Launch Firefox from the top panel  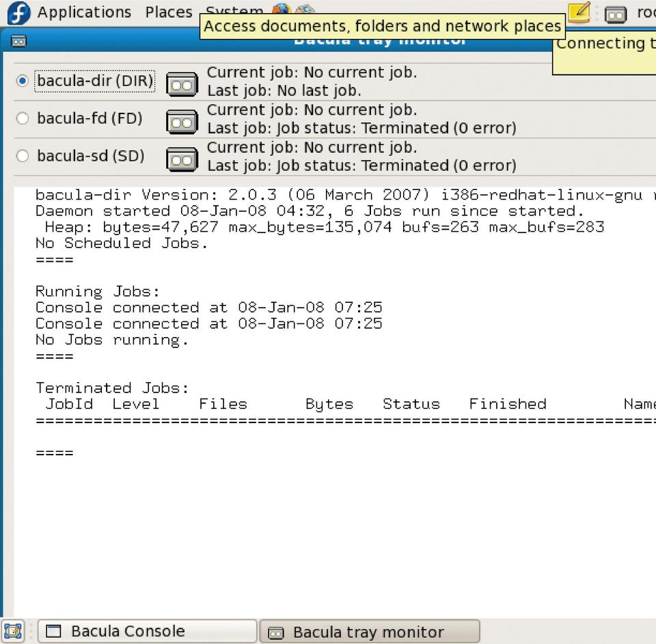pyautogui.click(x=281, y=11)
